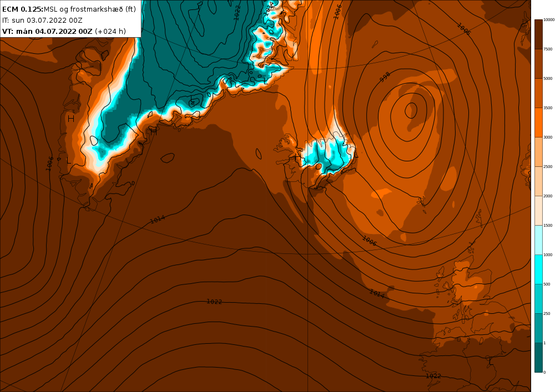
Task: Click the 250 label on the color scale
Action: tap(547, 313)
